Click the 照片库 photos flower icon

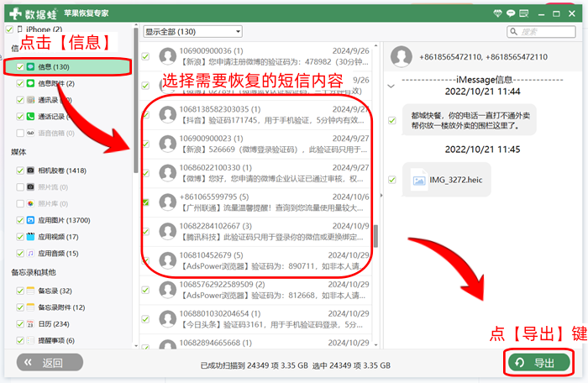click(30, 204)
